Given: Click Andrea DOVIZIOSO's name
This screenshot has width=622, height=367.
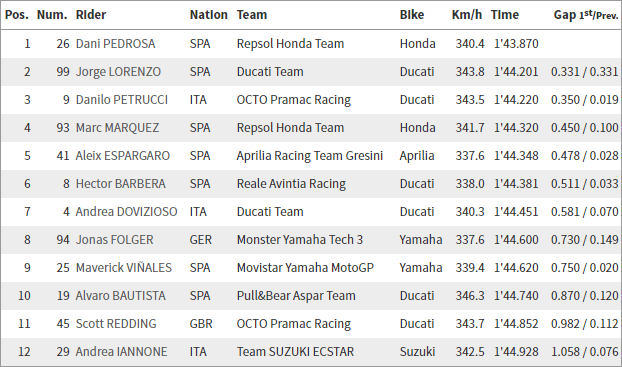Looking at the screenshot, I should [127, 212].
